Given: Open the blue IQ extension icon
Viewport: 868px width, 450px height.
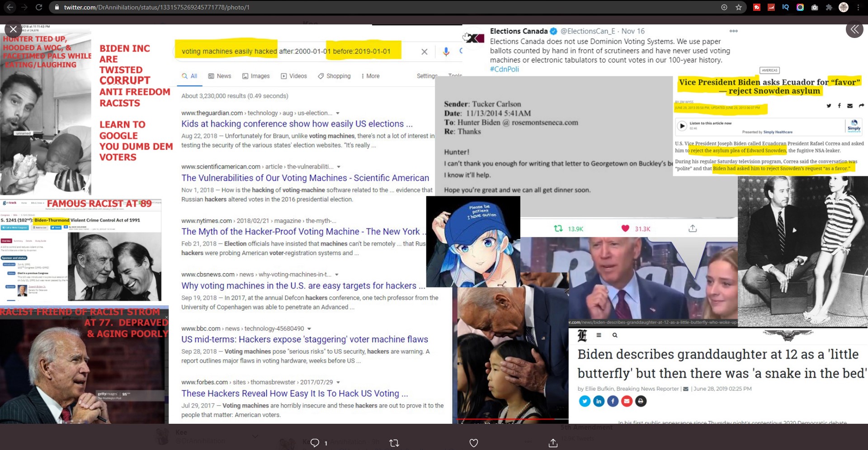Looking at the screenshot, I should (x=786, y=7).
